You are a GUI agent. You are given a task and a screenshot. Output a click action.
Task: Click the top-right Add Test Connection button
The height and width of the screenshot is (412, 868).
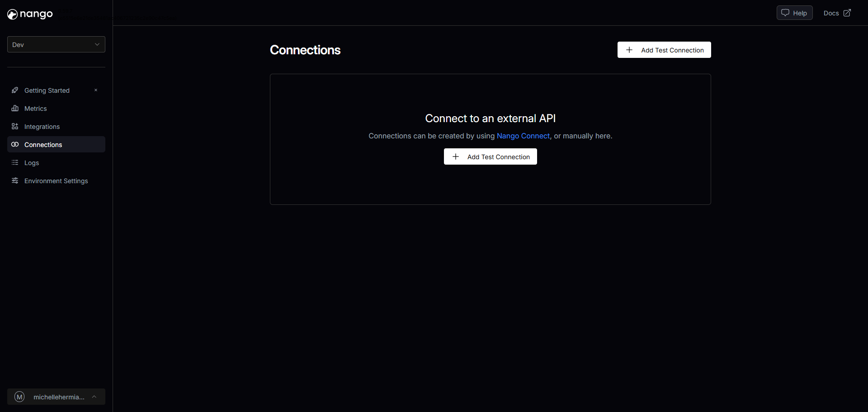tap(664, 50)
